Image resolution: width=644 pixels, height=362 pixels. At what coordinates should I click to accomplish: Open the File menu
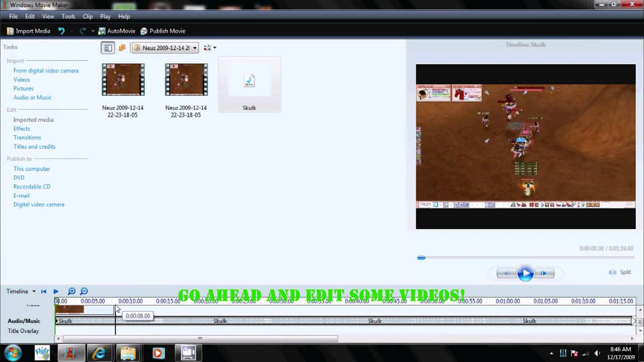point(14,17)
